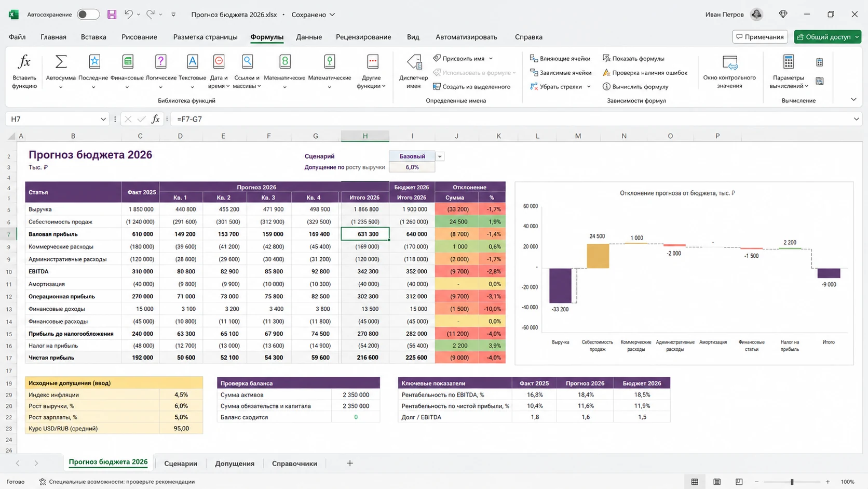
Task: Expand the Базовый scenario dropdown arrow
Action: point(440,156)
